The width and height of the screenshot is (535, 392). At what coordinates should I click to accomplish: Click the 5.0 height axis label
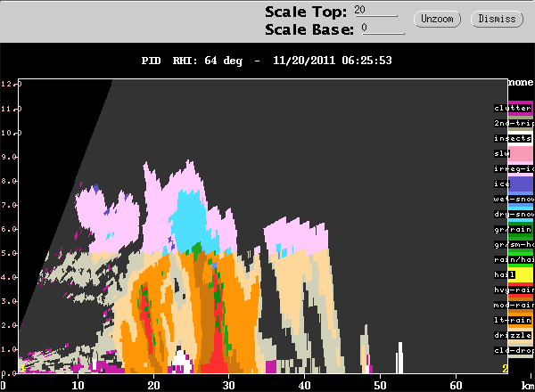[x=9, y=253]
